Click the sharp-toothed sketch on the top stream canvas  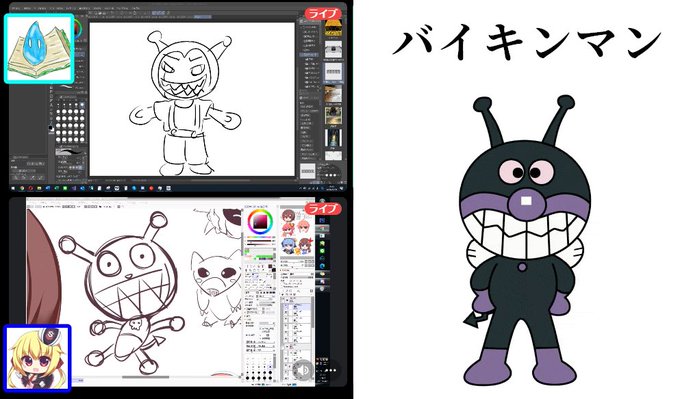tap(186, 103)
